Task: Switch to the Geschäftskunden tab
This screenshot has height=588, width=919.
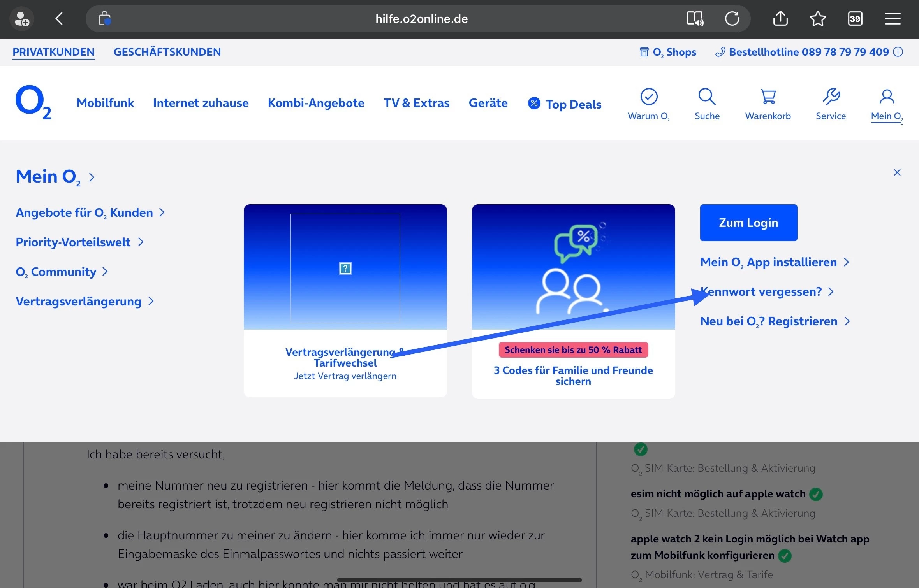Action: [167, 52]
